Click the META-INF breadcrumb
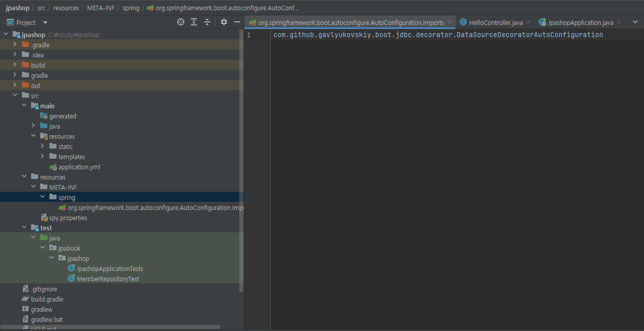Image resolution: width=644 pixels, height=331 pixels. click(x=100, y=8)
